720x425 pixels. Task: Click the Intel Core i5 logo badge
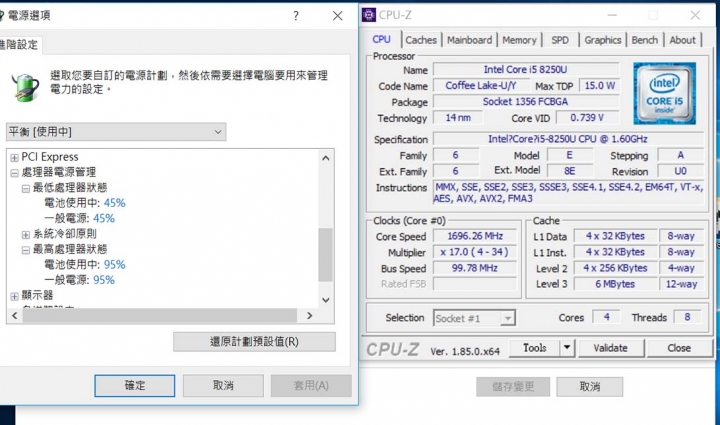click(664, 94)
